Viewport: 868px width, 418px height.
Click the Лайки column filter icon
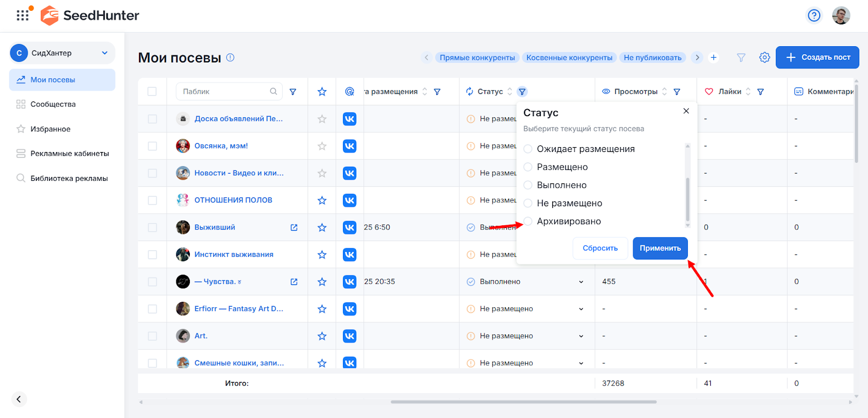(760, 92)
